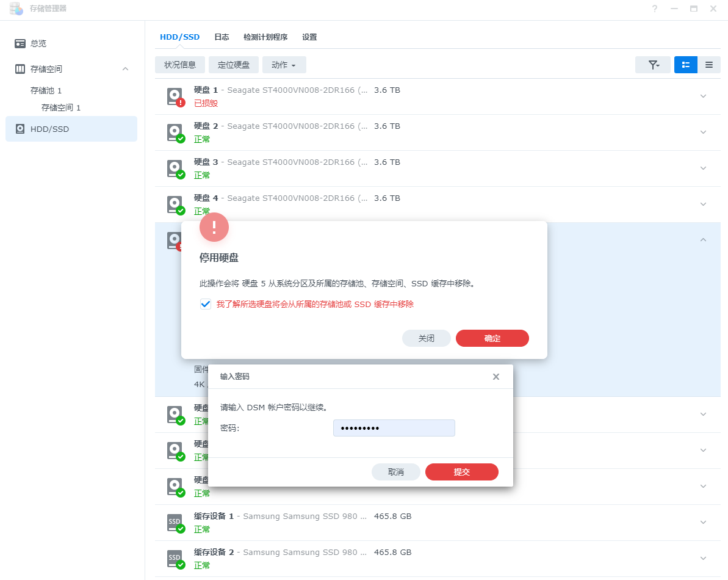The height and width of the screenshot is (580, 728).
Task: Open help via question mark icon
Action: (655, 9)
